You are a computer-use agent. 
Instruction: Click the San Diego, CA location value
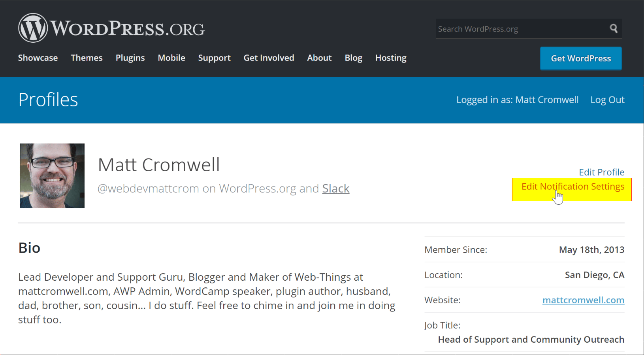click(x=595, y=275)
